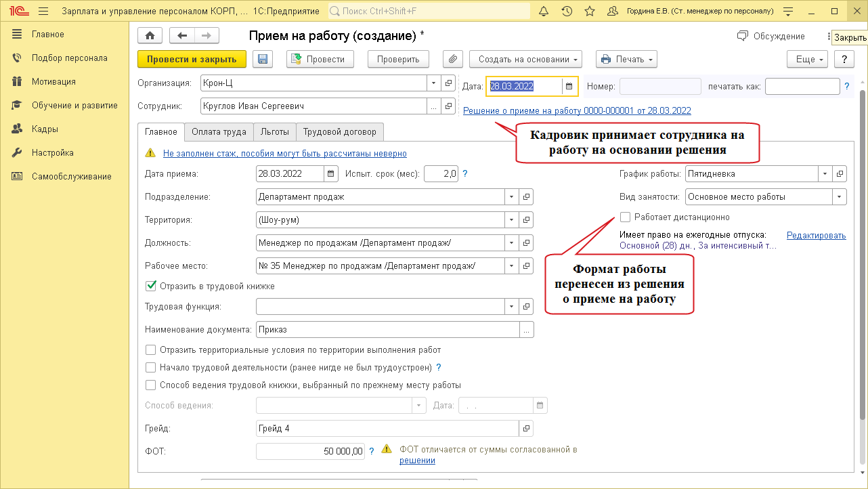Click the Наименование документа ellipsis button
The height and width of the screenshot is (489, 868).
click(x=527, y=330)
